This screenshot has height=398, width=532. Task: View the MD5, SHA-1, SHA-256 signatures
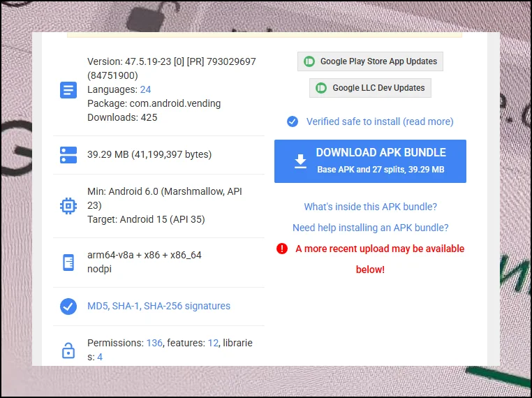(158, 306)
